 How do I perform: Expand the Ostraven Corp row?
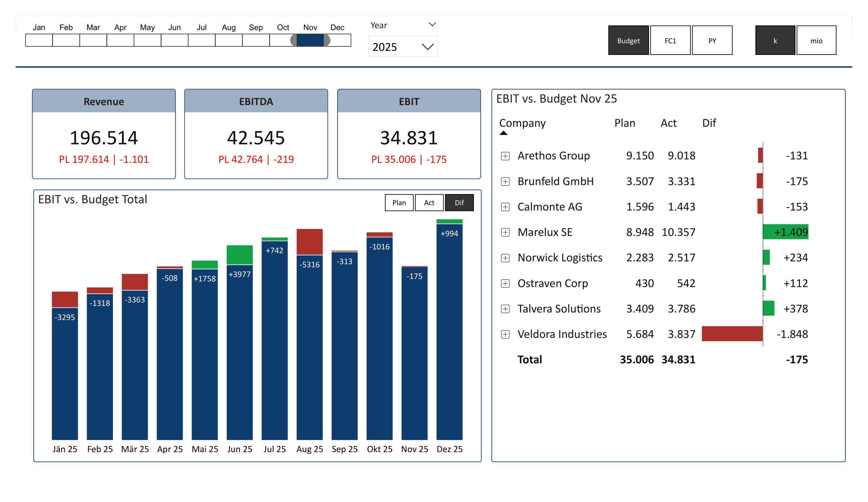coord(505,283)
